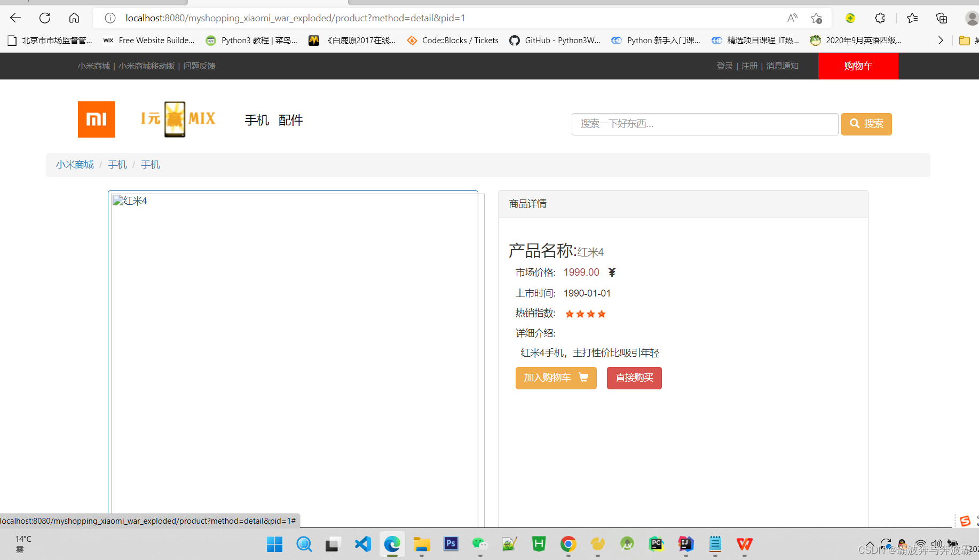The height and width of the screenshot is (560, 979).
Task: Open the 北京市市场监督管 bookmark
Action: pos(50,41)
